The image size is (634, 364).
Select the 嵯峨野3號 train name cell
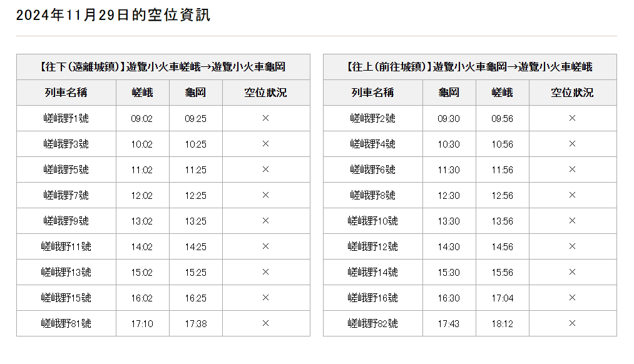66,144
